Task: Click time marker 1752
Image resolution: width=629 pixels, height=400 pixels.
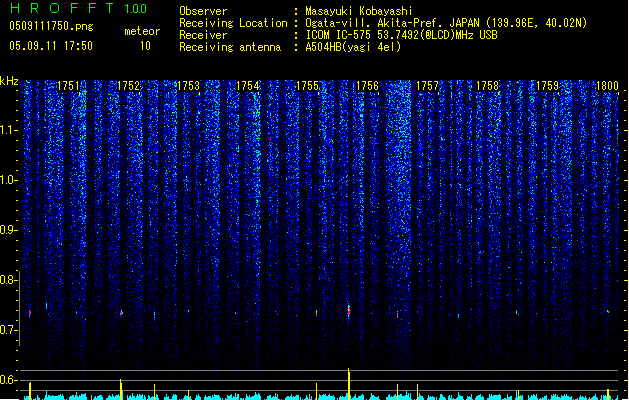Action: (128, 86)
